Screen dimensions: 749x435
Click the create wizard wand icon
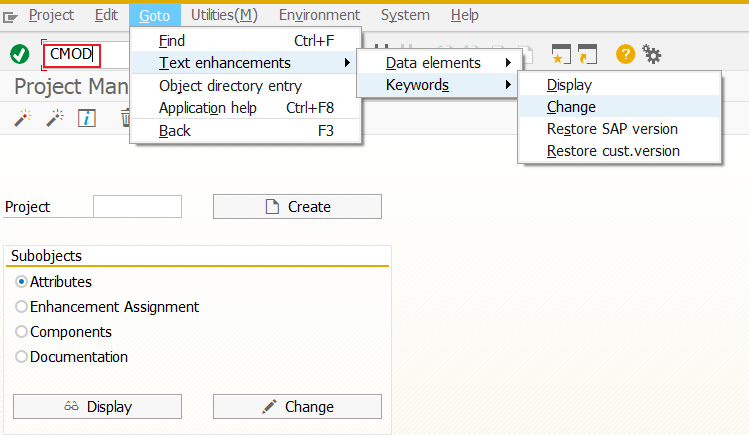click(x=22, y=117)
